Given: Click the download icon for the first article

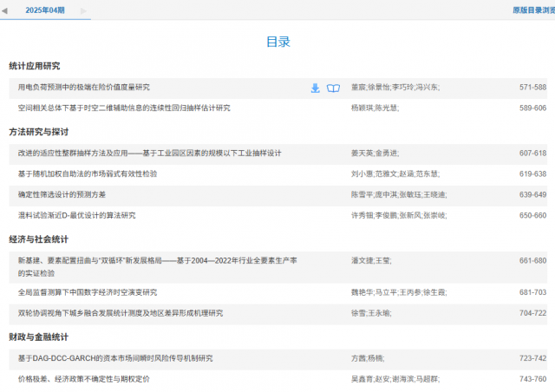Looking at the screenshot, I should pos(316,88).
